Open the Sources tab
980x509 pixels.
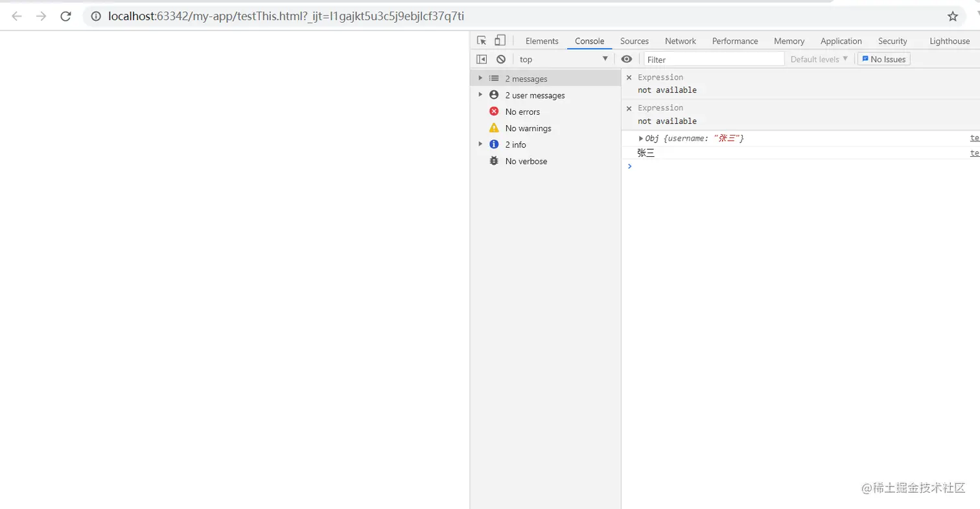[635, 41]
